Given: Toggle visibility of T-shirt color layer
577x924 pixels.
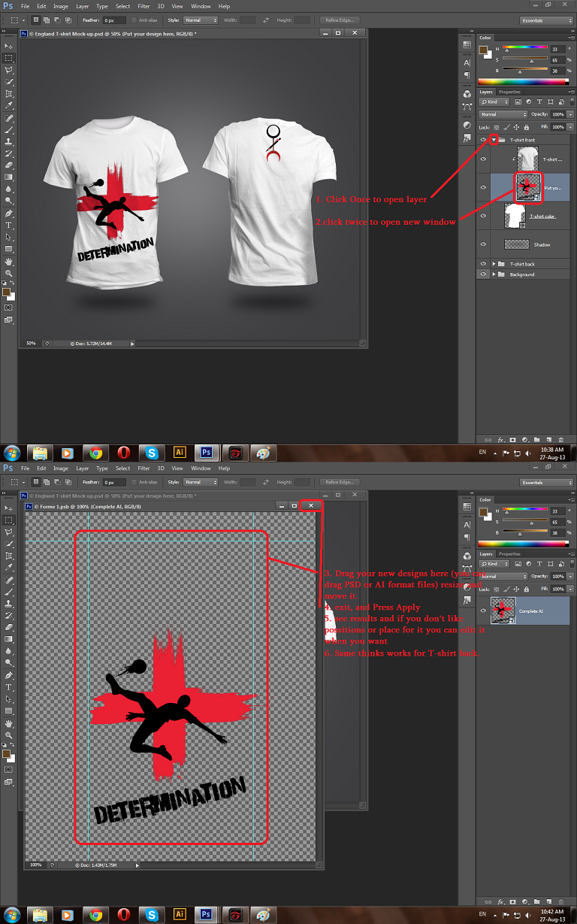Looking at the screenshot, I should coord(483,217).
